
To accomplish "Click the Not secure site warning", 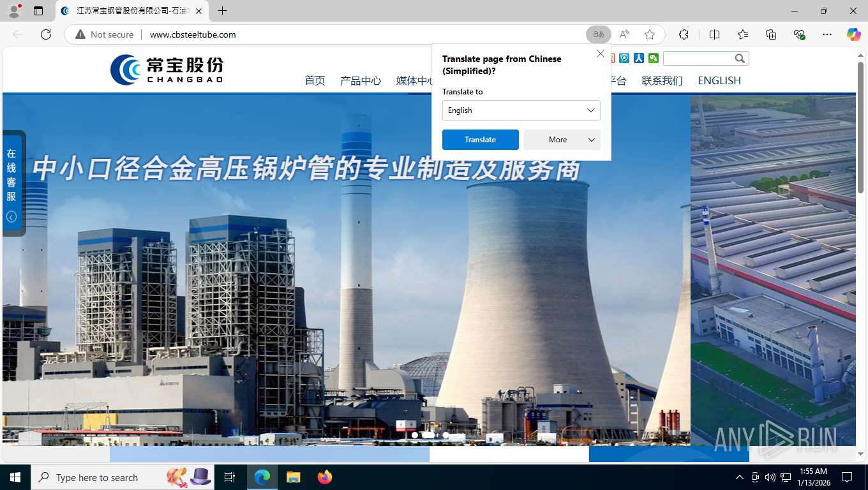I will (105, 34).
